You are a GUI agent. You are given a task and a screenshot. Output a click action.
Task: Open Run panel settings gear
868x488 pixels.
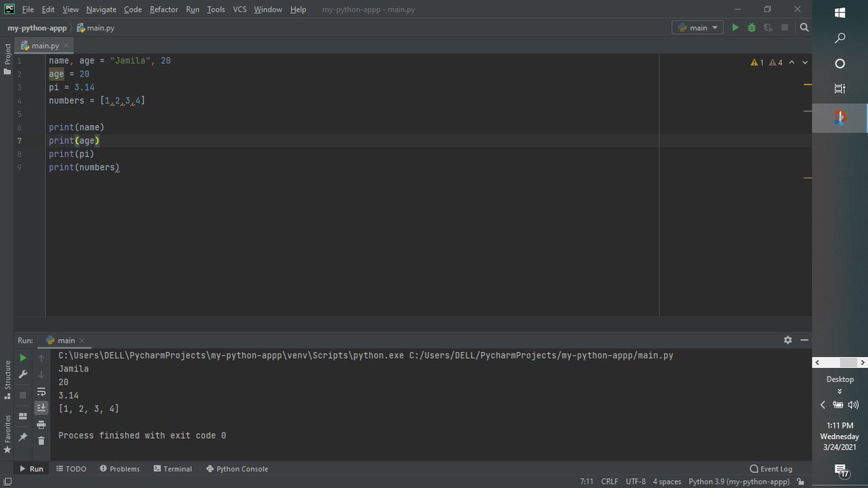click(x=788, y=340)
